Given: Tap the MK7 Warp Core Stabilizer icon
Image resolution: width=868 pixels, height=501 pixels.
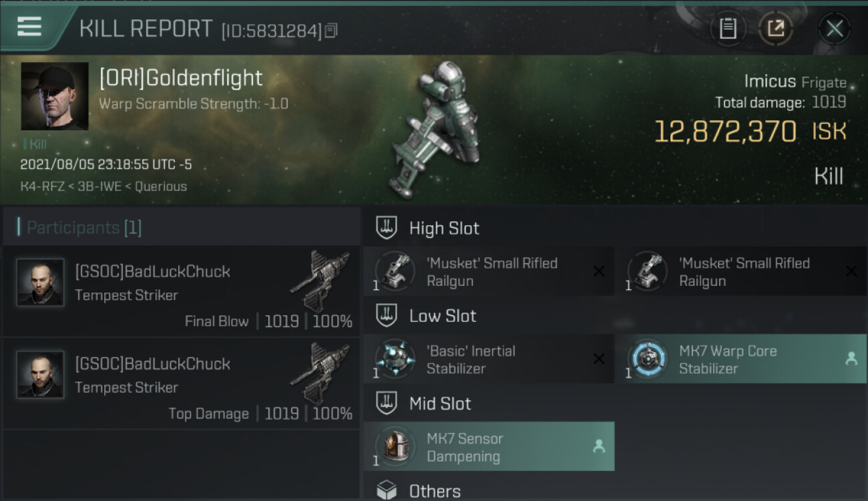Looking at the screenshot, I should point(646,359).
